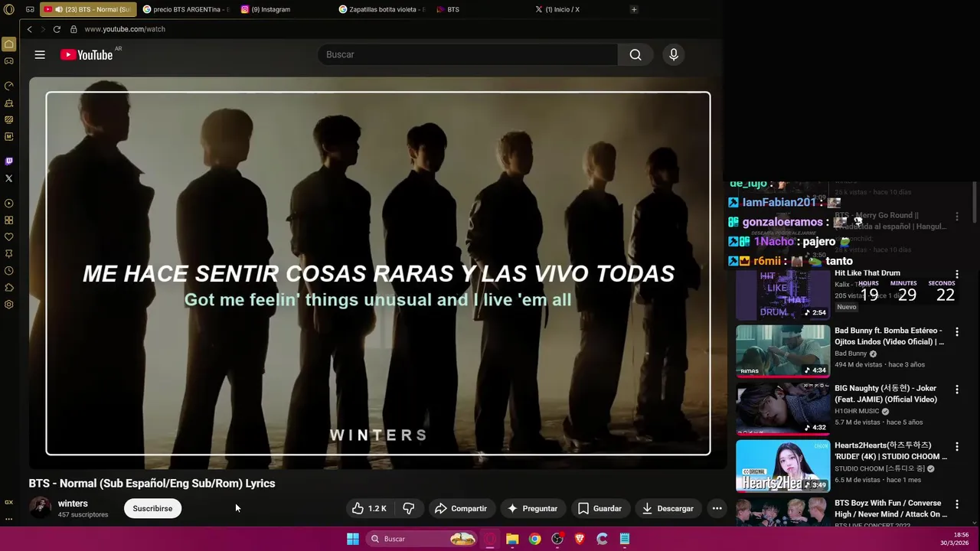Click the video player to pause
Screen dimensions: 980x551
click(x=377, y=273)
